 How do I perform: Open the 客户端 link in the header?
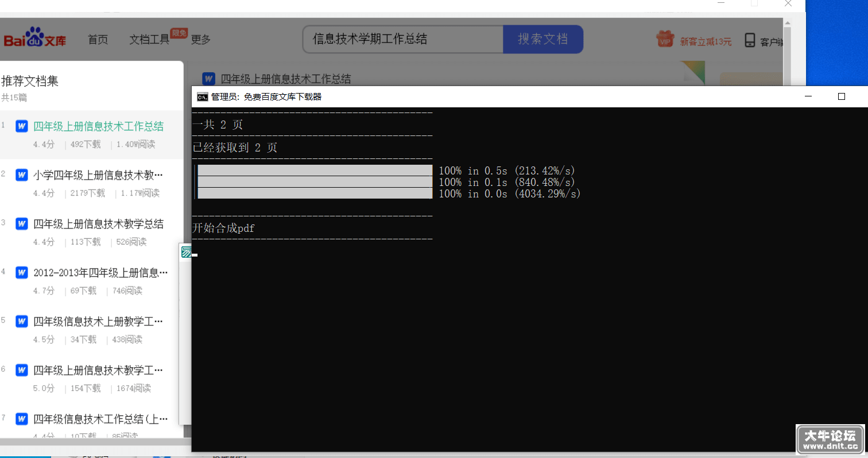point(772,41)
